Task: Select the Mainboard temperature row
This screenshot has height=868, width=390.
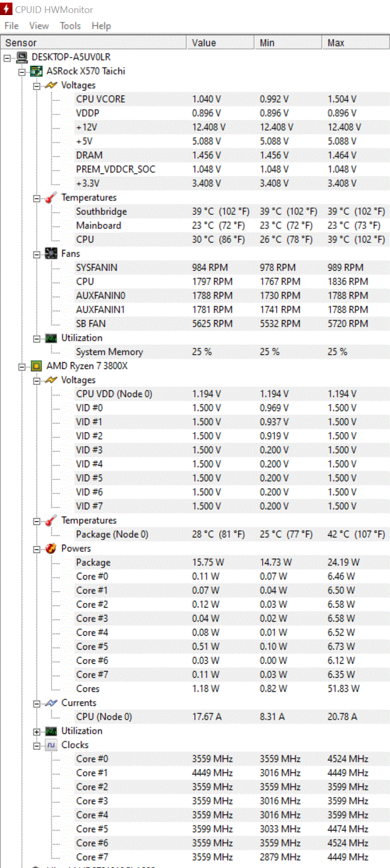Action: coord(232,226)
